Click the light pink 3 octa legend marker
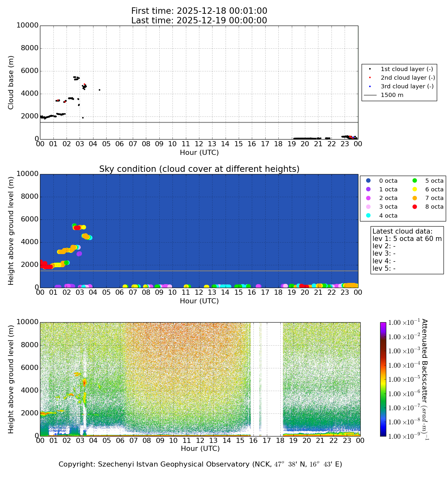Screen dimensions: 448x480 368,207
